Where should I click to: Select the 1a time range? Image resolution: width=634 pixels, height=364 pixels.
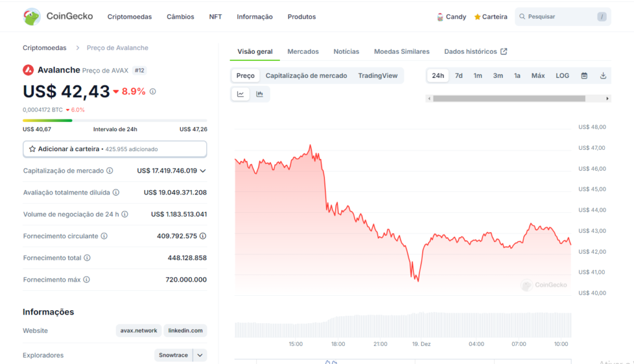(x=517, y=76)
